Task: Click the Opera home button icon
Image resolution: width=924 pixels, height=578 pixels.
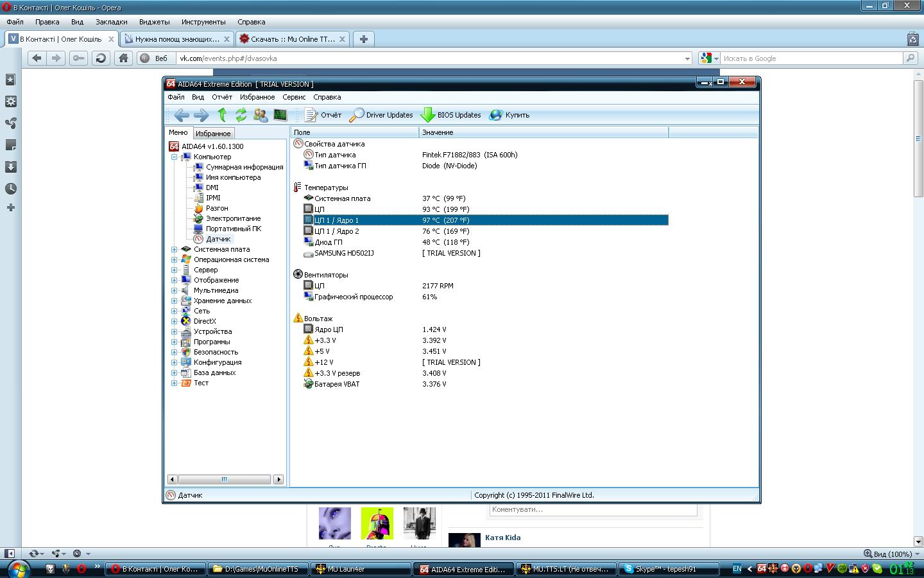Action: pyautogui.click(x=123, y=58)
